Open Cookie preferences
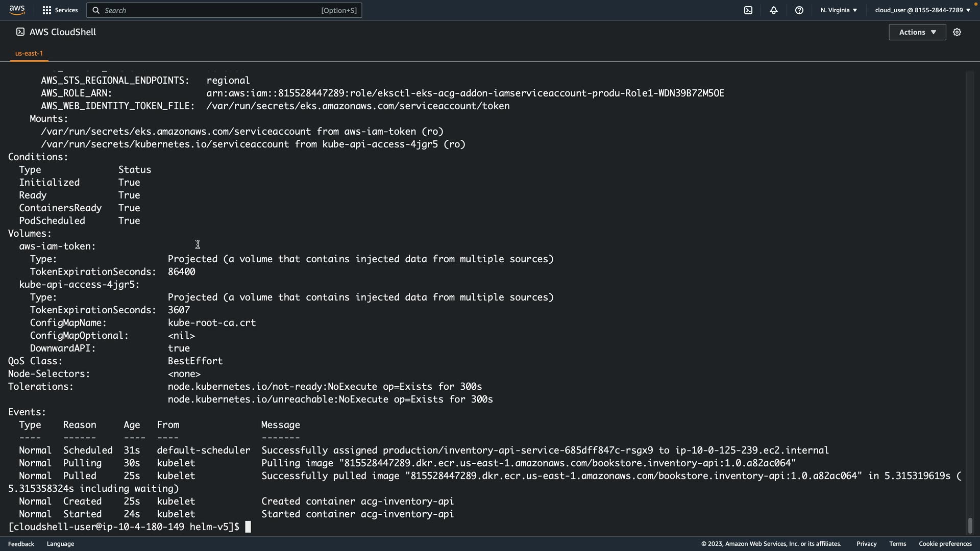This screenshot has width=980, height=551. (x=945, y=544)
